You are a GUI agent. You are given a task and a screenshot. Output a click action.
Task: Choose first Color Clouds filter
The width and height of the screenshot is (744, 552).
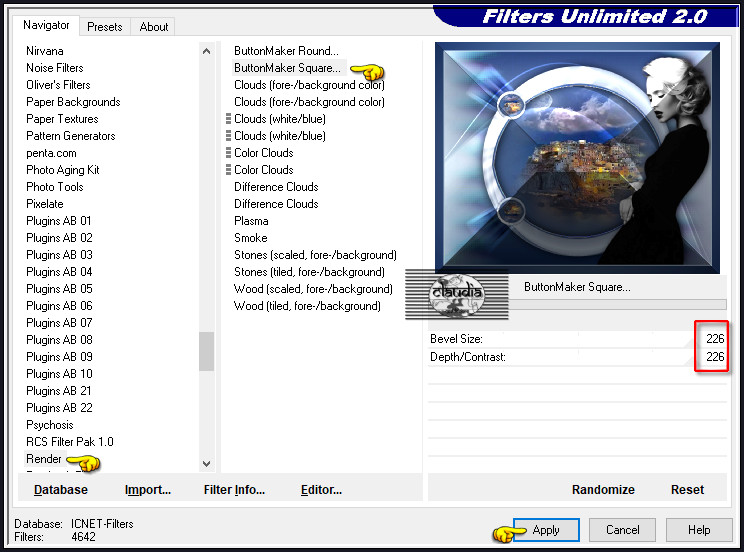click(263, 153)
